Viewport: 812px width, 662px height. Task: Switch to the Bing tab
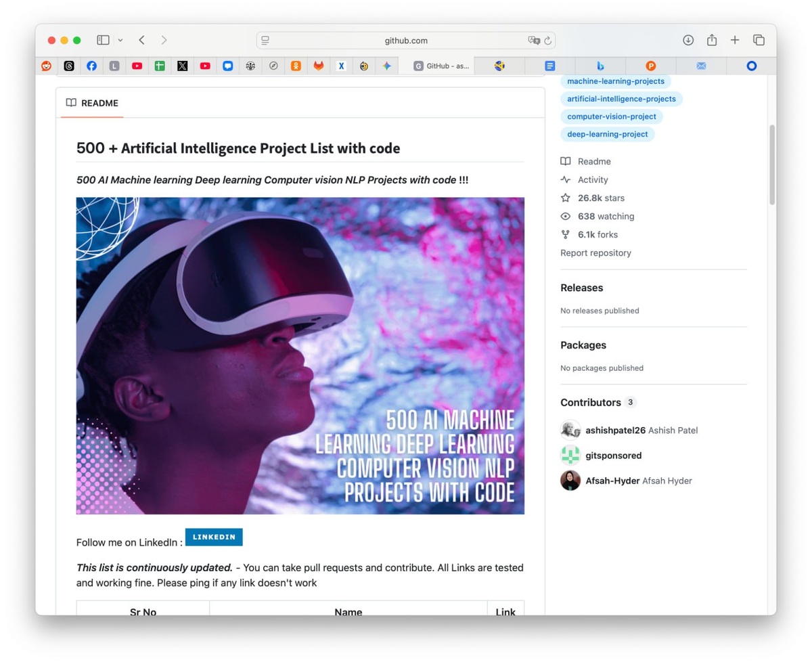(600, 66)
